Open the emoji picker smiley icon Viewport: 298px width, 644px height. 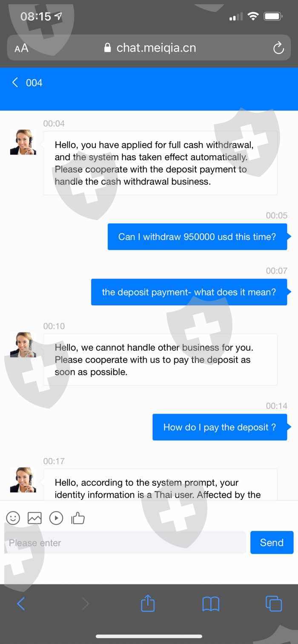pos(13,518)
